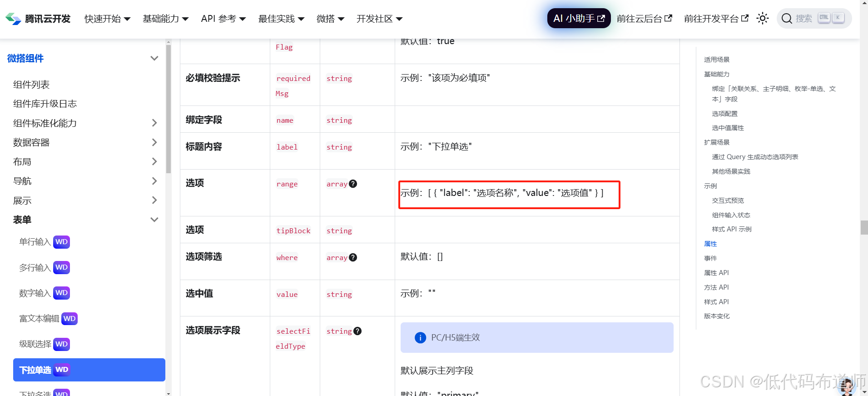Screen dimensions: 868x396
Task: Click the page vertical scrollbar thumb
Action: tap(864, 227)
